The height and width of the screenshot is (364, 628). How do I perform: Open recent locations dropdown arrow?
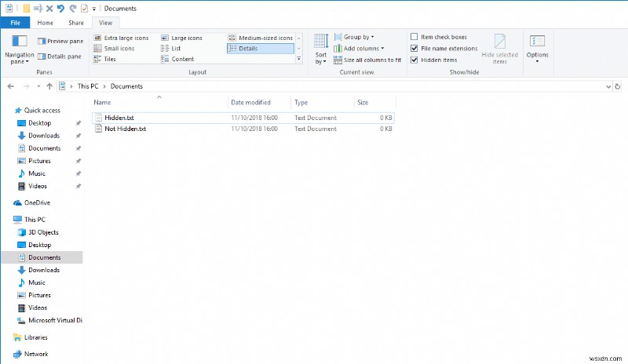pyautogui.click(x=38, y=86)
